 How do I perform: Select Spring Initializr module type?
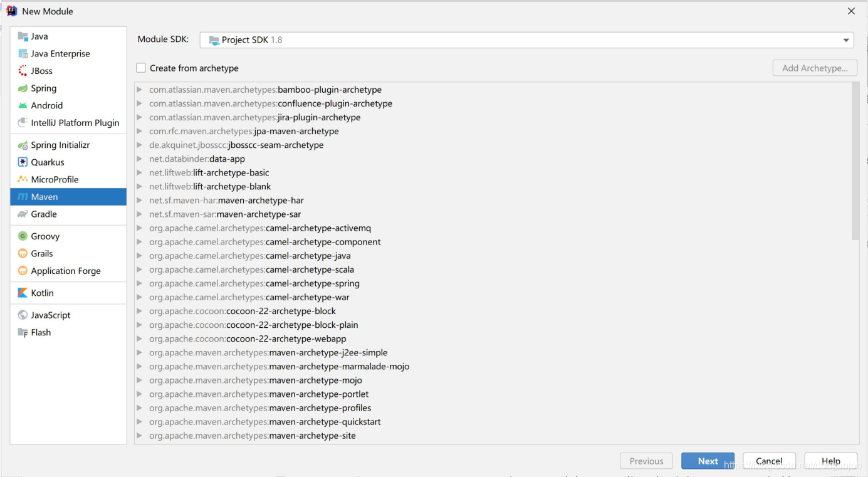coord(68,145)
